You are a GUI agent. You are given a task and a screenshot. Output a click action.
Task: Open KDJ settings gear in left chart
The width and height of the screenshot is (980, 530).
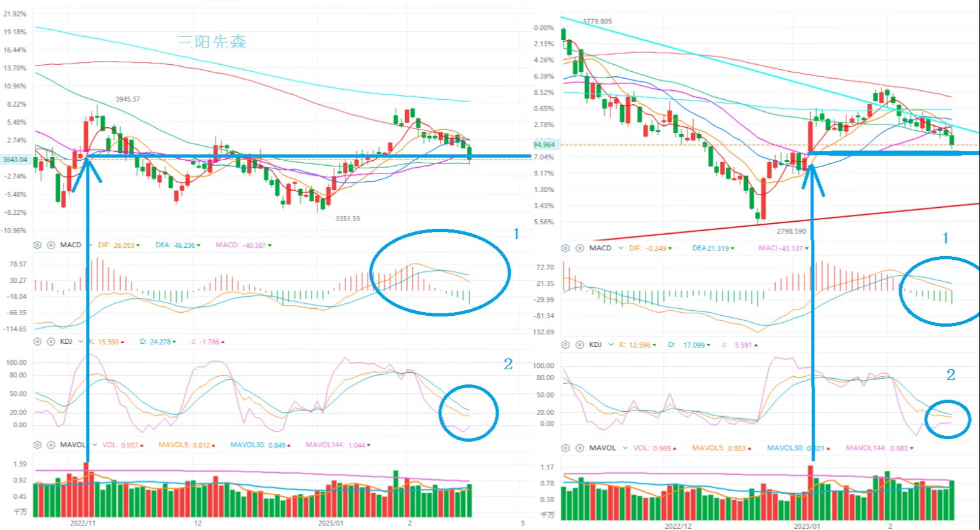(x=38, y=341)
